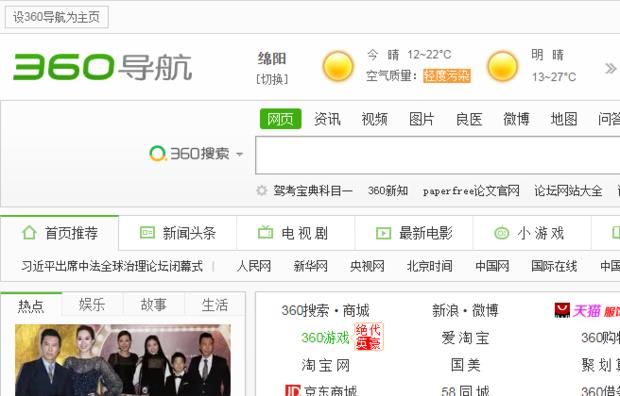Screen dimensions: 620x396
Task: Switch to 首页推荐 tab
Action: click(x=59, y=233)
